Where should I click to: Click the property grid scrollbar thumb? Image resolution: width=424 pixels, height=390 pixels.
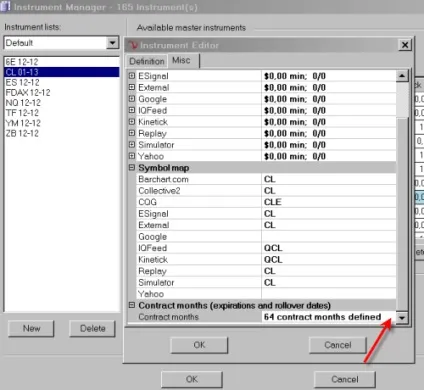click(402, 213)
